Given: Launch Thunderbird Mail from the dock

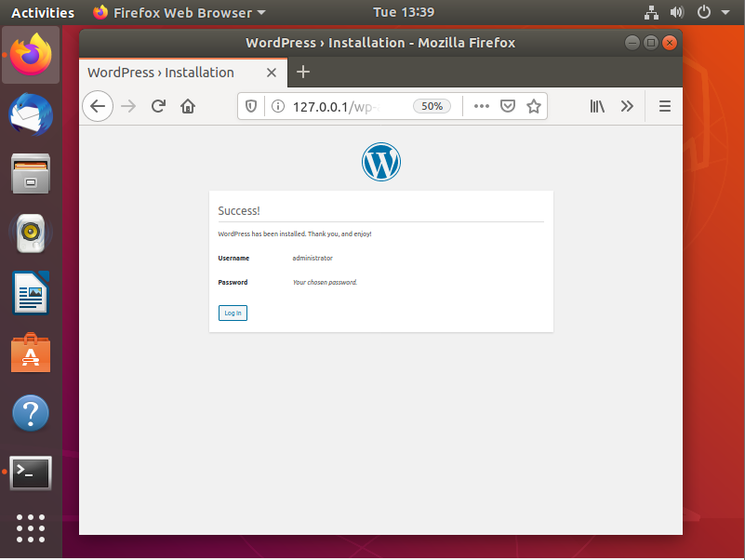Looking at the screenshot, I should coord(31,114).
